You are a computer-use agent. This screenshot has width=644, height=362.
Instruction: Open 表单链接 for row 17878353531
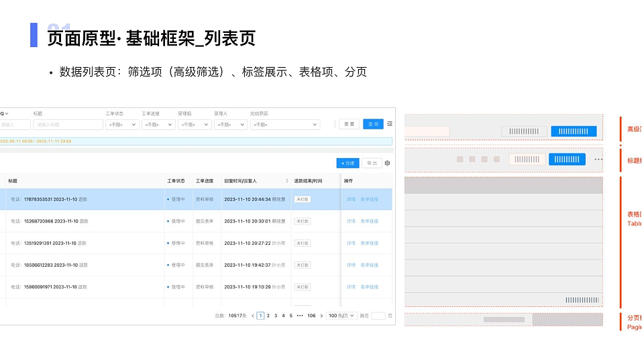pos(370,200)
